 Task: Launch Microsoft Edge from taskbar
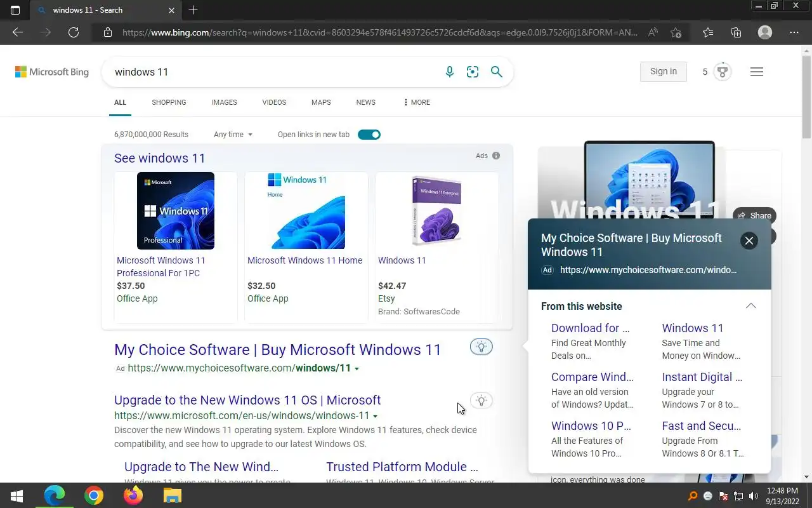[x=55, y=495]
